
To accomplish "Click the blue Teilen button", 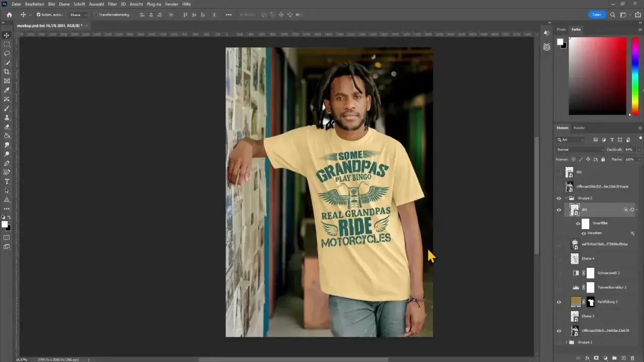I will [596, 15].
